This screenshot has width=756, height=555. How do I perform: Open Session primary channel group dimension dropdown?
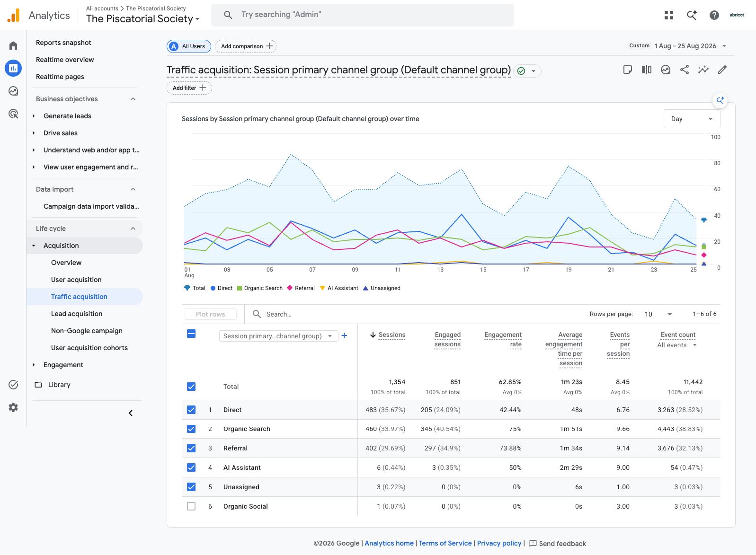(278, 336)
